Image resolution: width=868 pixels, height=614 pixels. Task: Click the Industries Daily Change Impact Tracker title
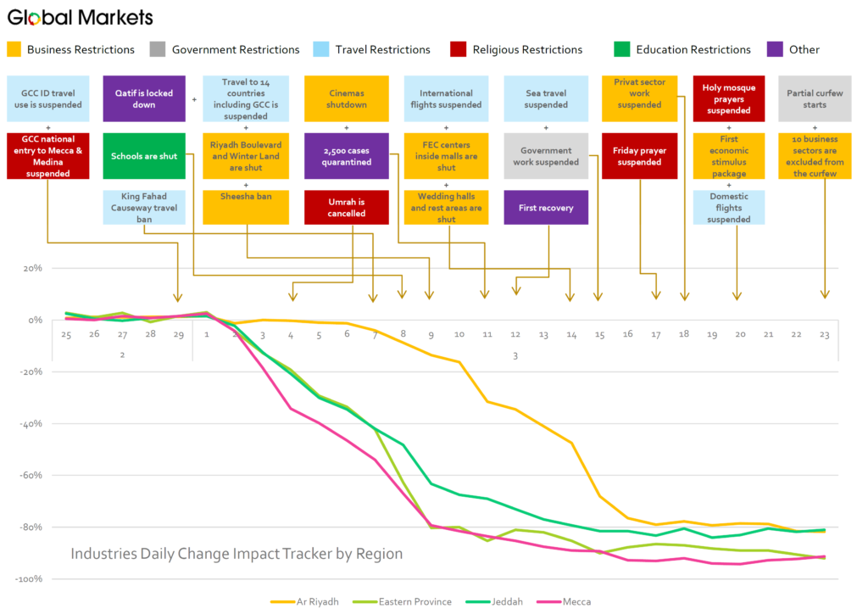[236, 554]
